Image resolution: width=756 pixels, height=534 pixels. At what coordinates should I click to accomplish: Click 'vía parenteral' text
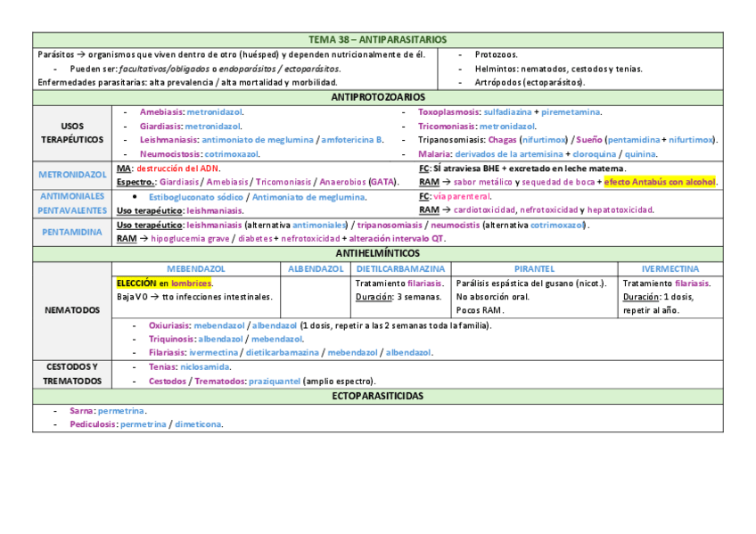pos(462,197)
